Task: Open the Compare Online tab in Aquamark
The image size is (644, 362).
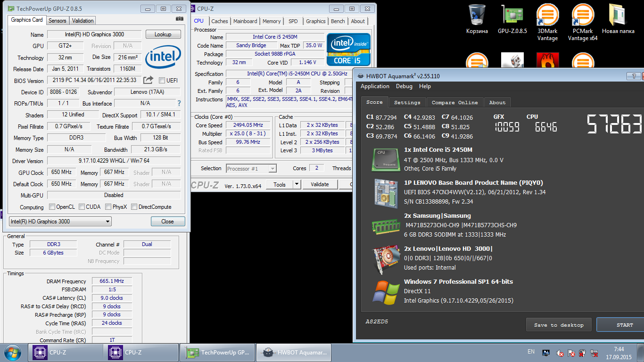Action: [454, 102]
